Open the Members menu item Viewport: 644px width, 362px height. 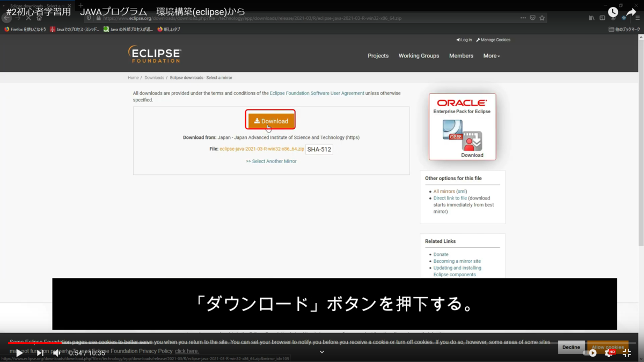click(461, 56)
